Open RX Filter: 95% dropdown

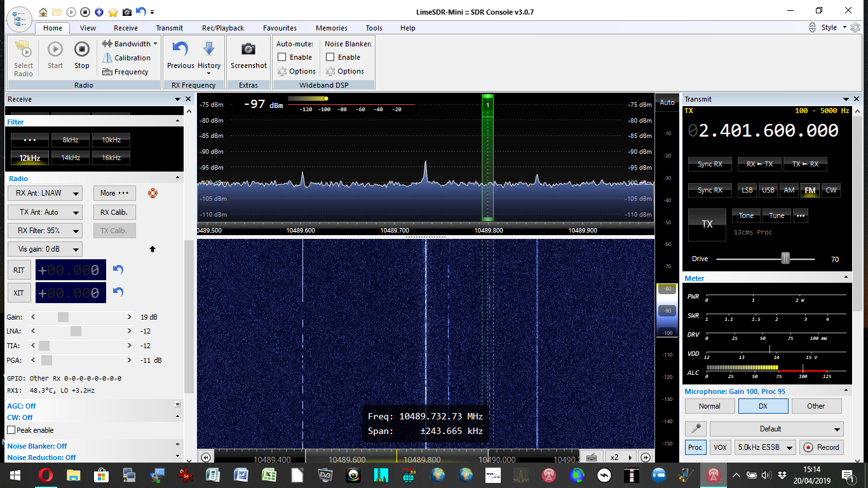45,231
